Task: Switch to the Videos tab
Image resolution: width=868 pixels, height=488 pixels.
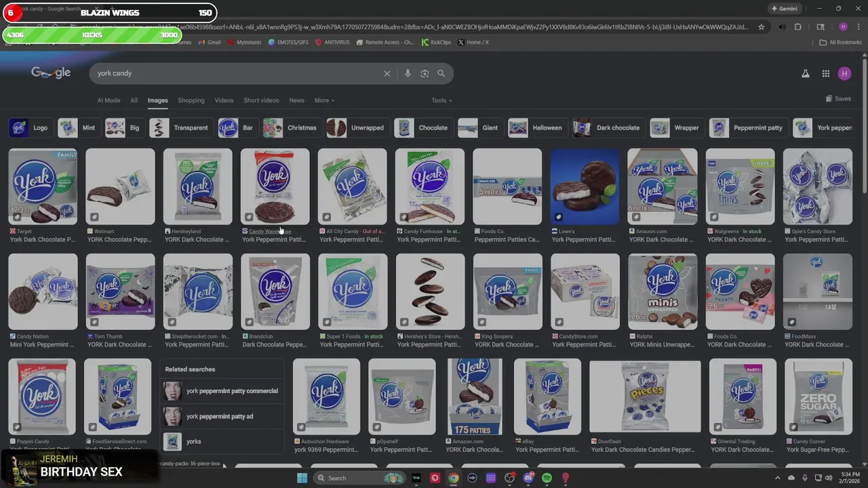Action: (224, 100)
